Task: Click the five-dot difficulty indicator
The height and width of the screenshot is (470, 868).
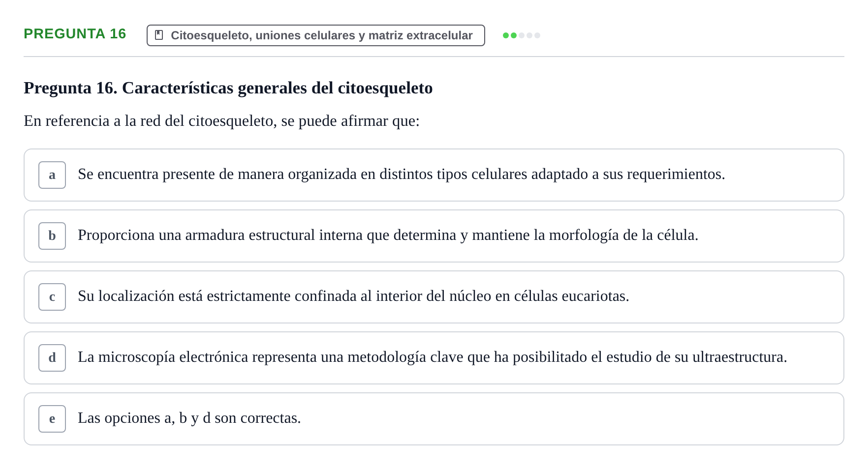Action: click(x=522, y=35)
